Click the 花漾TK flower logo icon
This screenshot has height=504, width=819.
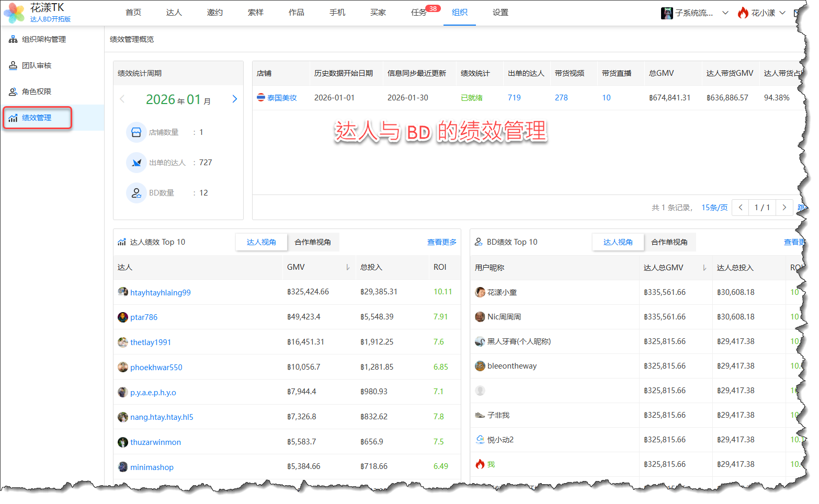(x=14, y=13)
